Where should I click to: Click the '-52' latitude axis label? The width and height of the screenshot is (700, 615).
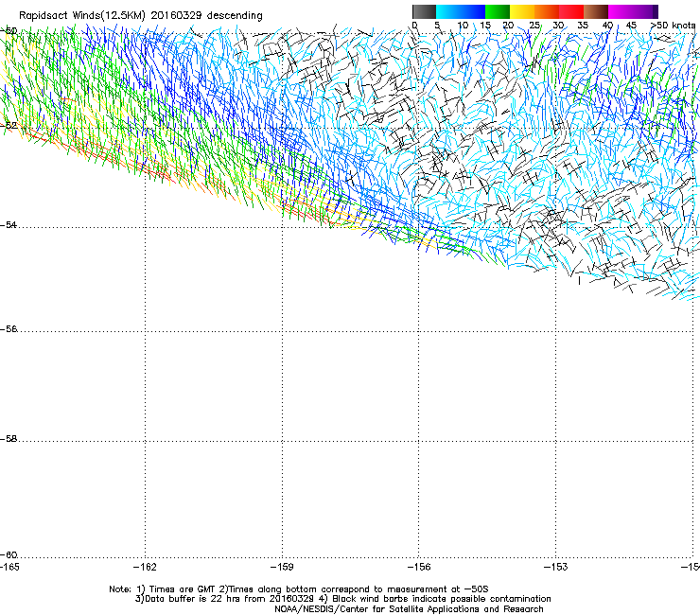click(x=9, y=126)
